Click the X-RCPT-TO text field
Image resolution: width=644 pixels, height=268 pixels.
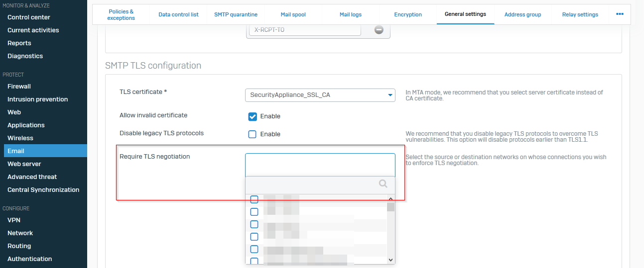click(304, 30)
